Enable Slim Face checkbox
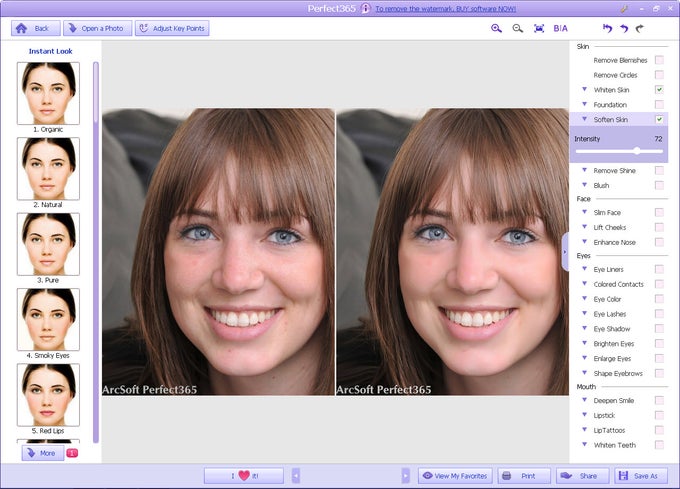The height and width of the screenshot is (489, 680). (x=659, y=212)
